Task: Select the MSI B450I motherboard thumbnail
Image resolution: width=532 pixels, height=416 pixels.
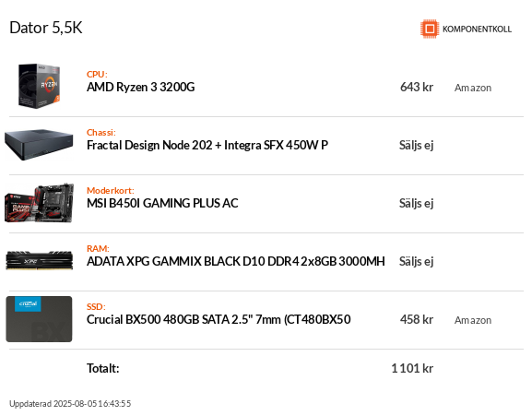Action: 39,203
